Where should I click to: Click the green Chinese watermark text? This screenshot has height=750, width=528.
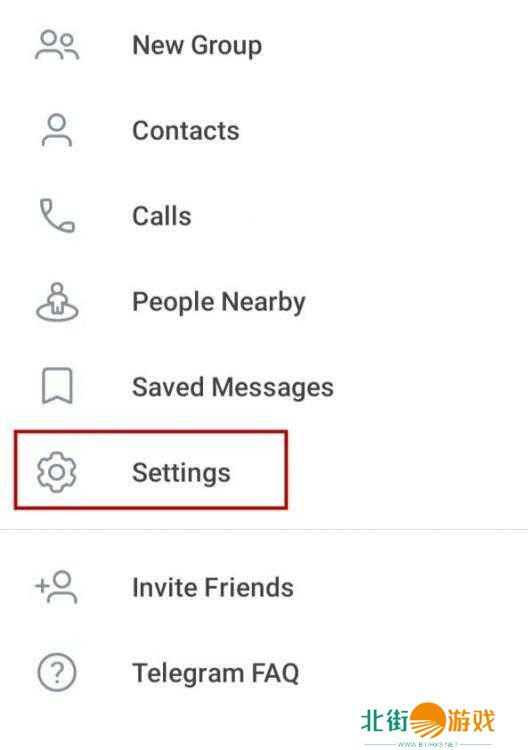[x=385, y=721]
